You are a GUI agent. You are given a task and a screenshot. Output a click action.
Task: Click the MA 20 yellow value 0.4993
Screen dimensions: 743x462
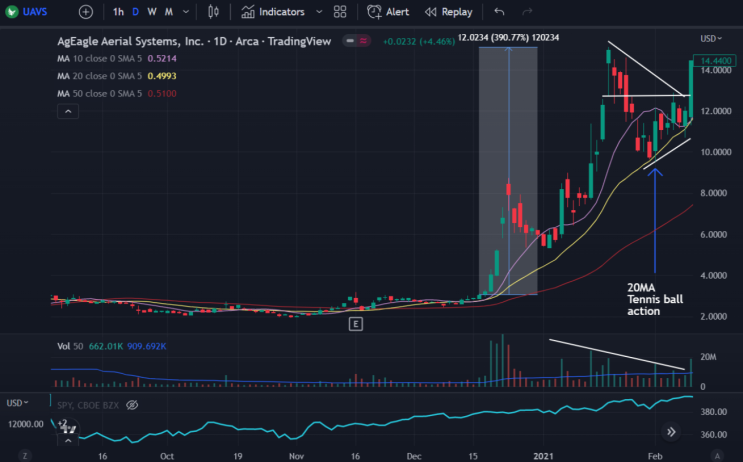tap(162, 76)
